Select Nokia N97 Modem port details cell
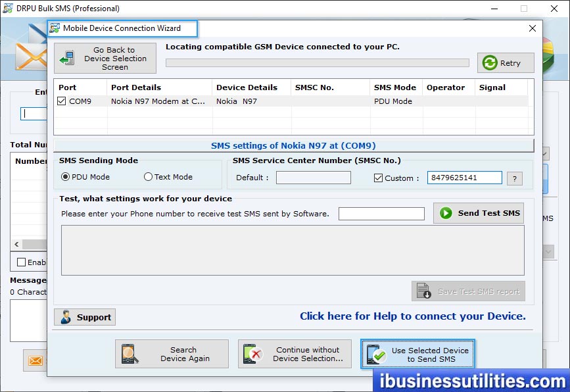 tap(158, 101)
